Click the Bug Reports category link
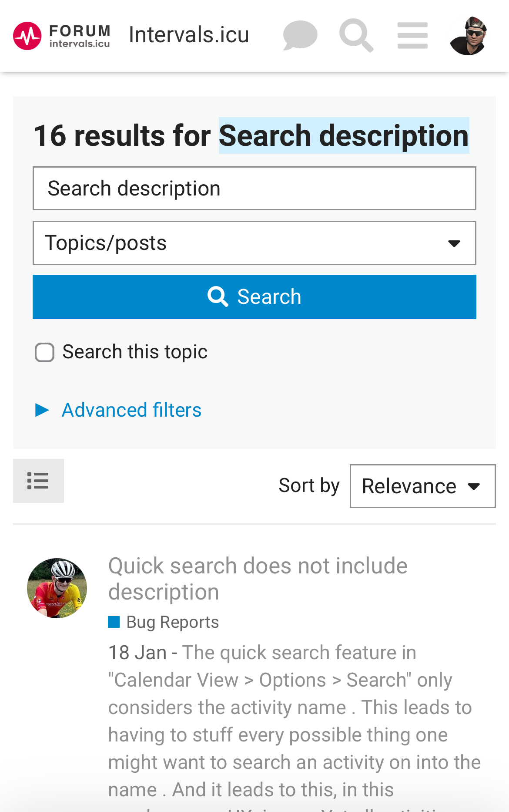 [173, 622]
